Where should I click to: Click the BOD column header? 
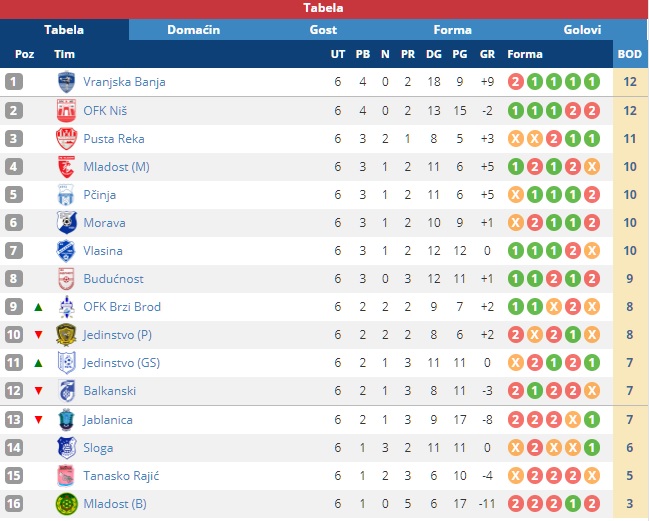(x=630, y=54)
